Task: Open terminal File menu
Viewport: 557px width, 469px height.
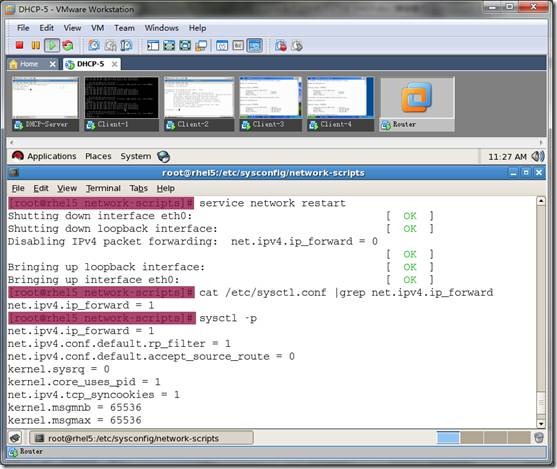Action: pos(18,188)
